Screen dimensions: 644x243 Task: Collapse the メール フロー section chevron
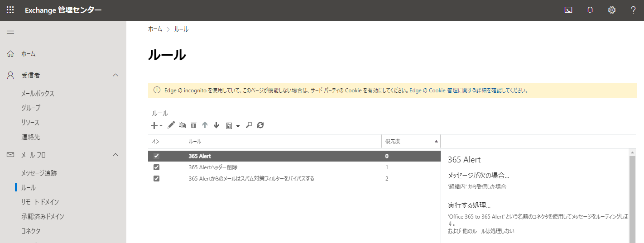[115, 155]
